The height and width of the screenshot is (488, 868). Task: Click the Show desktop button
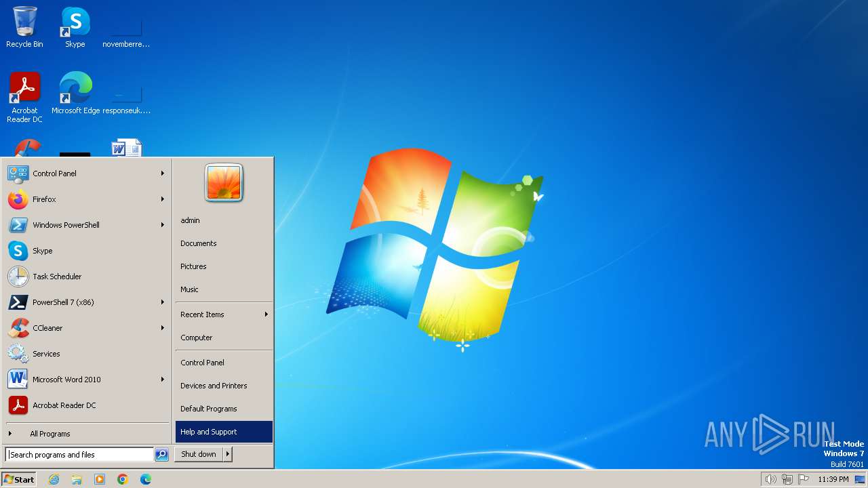[860, 479]
